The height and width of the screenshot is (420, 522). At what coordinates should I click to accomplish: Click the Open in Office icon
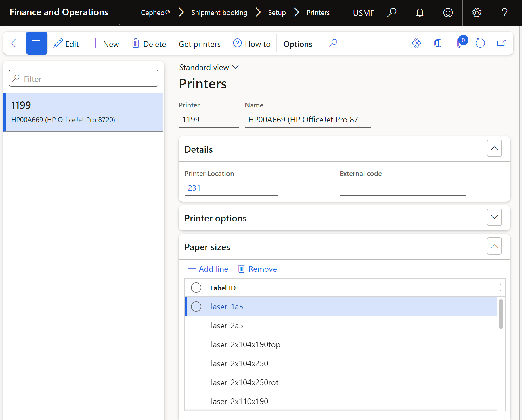point(438,43)
